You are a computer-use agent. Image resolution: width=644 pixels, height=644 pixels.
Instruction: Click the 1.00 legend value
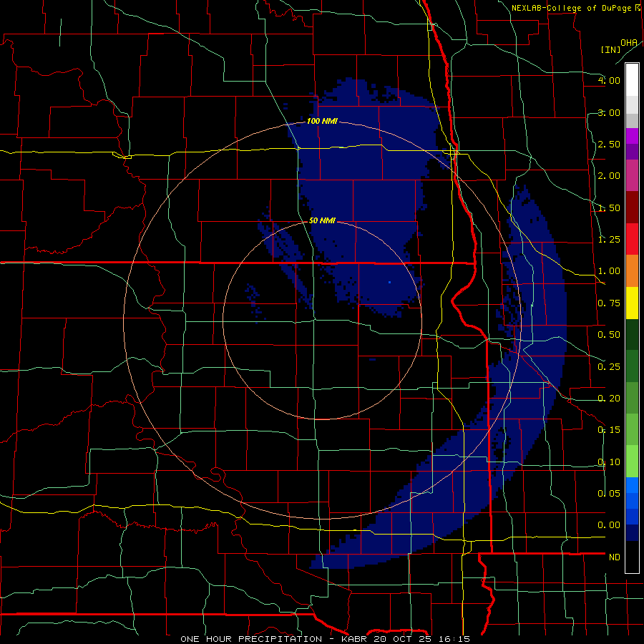click(609, 271)
